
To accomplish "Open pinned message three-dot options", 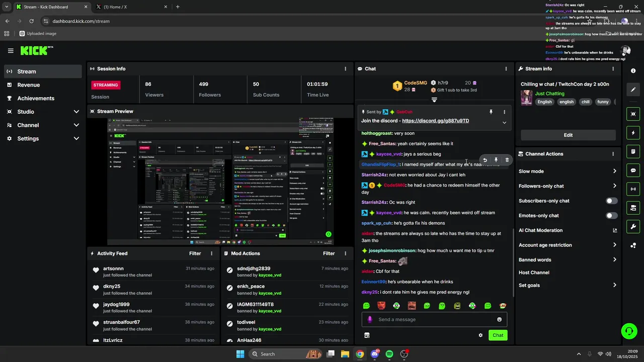I will pos(504,112).
